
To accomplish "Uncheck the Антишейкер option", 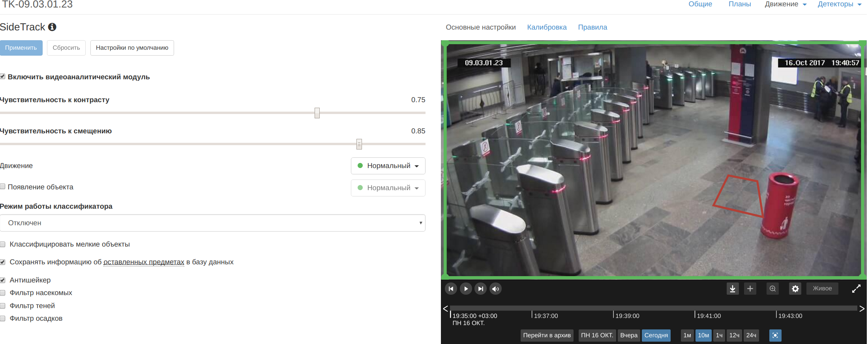I will pos(3,280).
